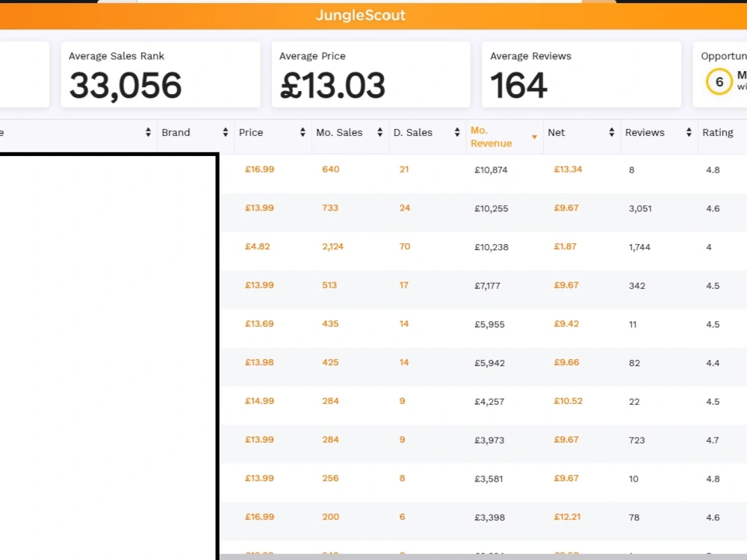Select monthly revenue £5,942
747x560 pixels.
click(489, 362)
